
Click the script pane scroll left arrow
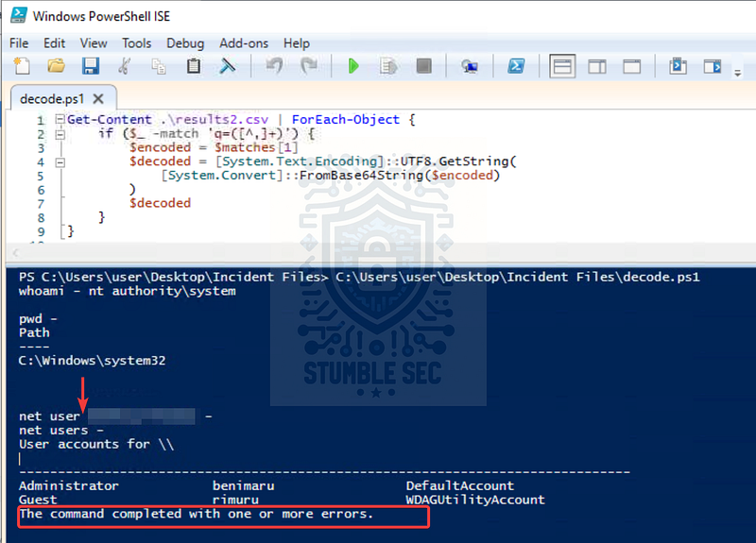pos(15,252)
